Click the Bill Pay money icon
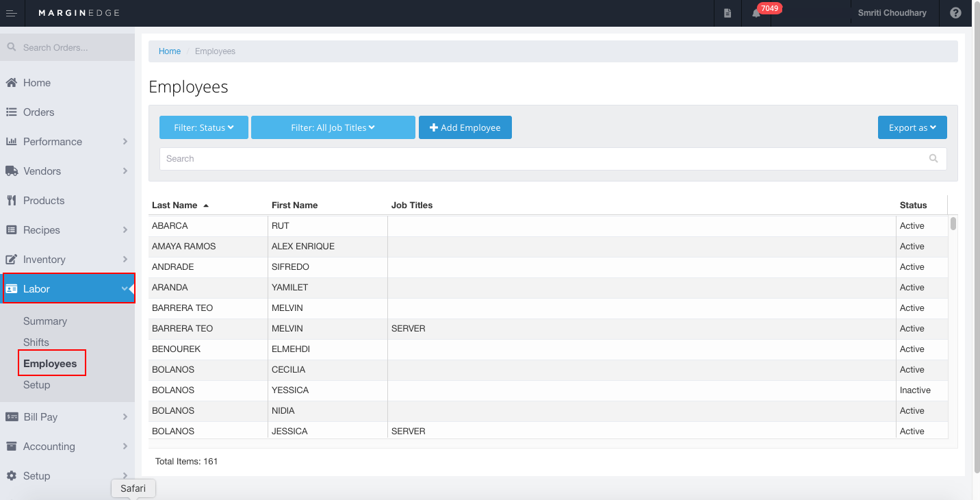The height and width of the screenshot is (500, 980). [x=11, y=416]
